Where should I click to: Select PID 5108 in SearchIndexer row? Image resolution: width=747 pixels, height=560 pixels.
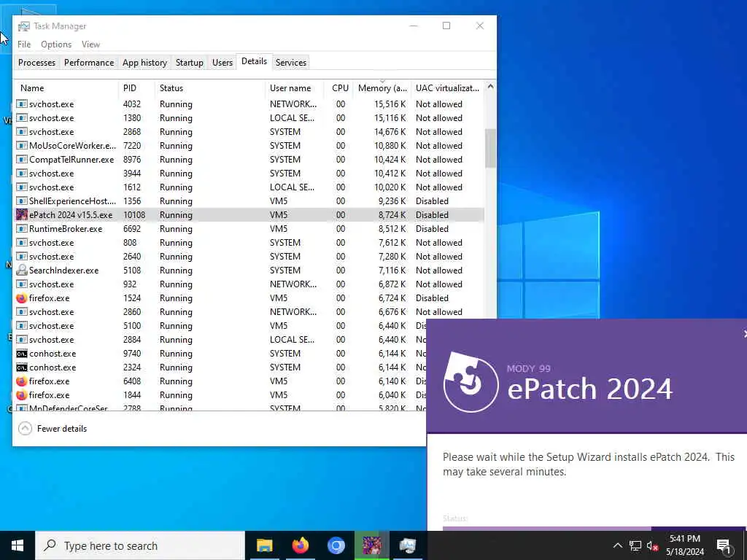click(132, 270)
